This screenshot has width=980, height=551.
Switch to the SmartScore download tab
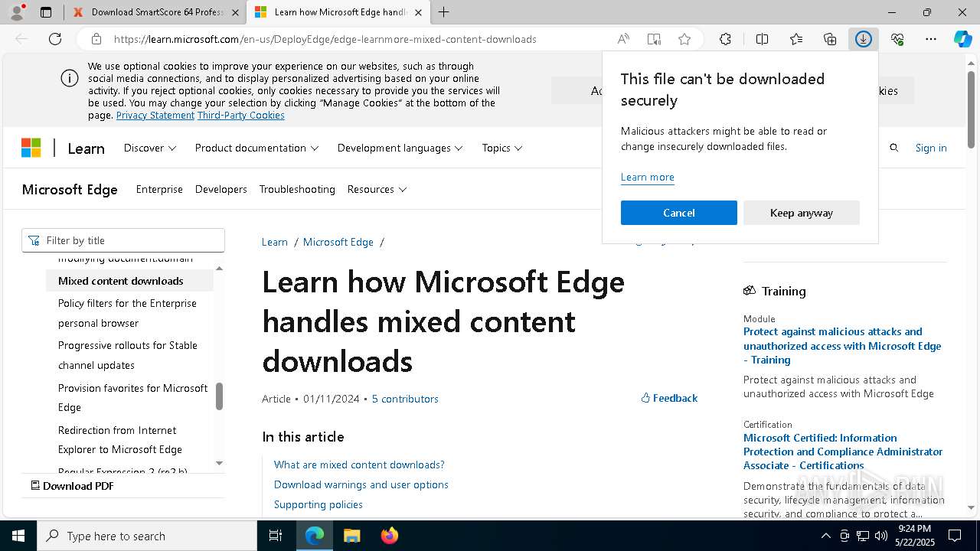coord(156,12)
